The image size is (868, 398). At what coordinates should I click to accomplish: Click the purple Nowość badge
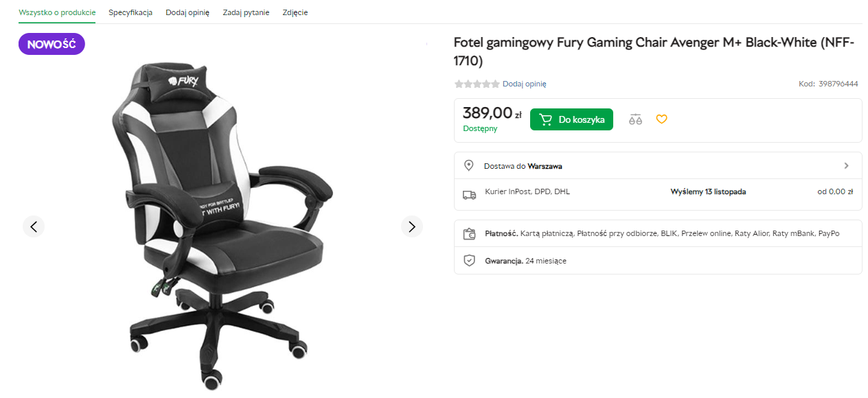pyautogui.click(x=52, y=45)
